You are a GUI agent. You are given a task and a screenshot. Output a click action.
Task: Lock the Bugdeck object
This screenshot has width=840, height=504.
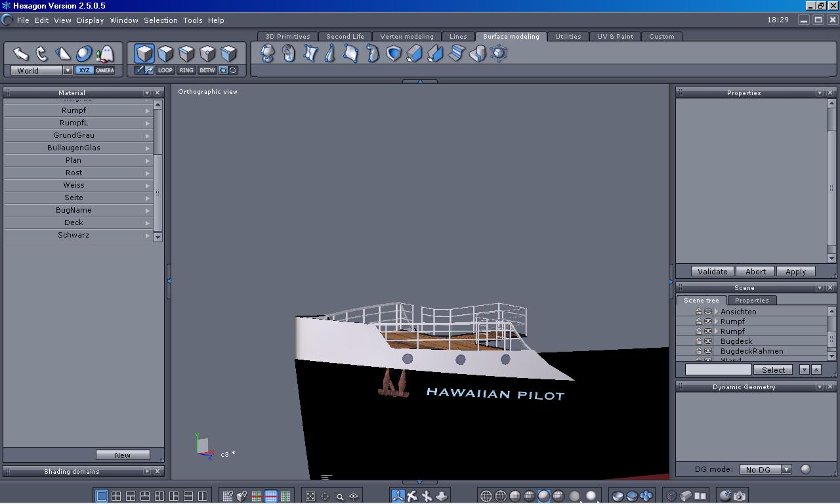point(698,341)
